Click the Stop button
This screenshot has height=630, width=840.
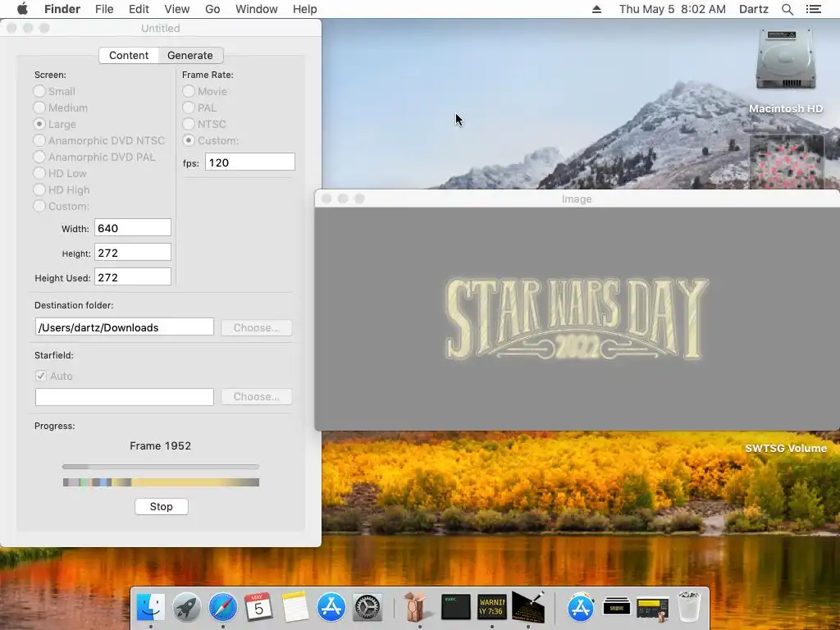click(162, 506)
